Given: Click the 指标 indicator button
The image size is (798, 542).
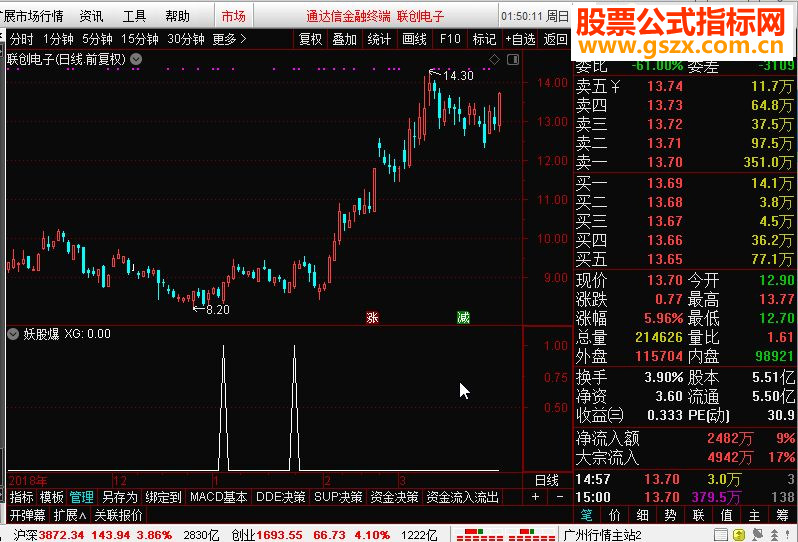Looking at the screenshot, I should 21,497.
